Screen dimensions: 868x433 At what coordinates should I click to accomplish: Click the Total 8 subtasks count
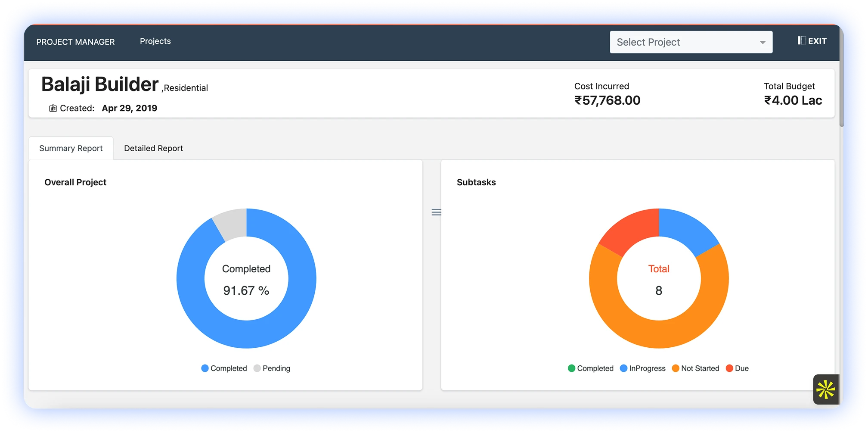click(659, 291)
